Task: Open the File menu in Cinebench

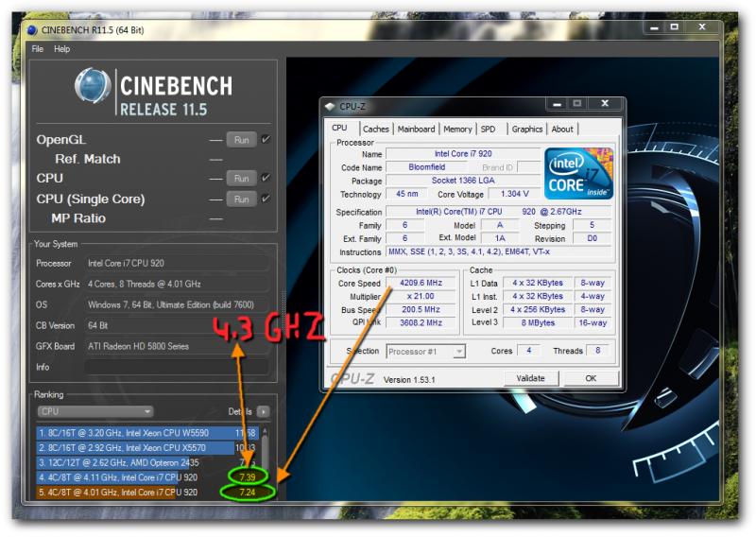Action: (37, 49)
